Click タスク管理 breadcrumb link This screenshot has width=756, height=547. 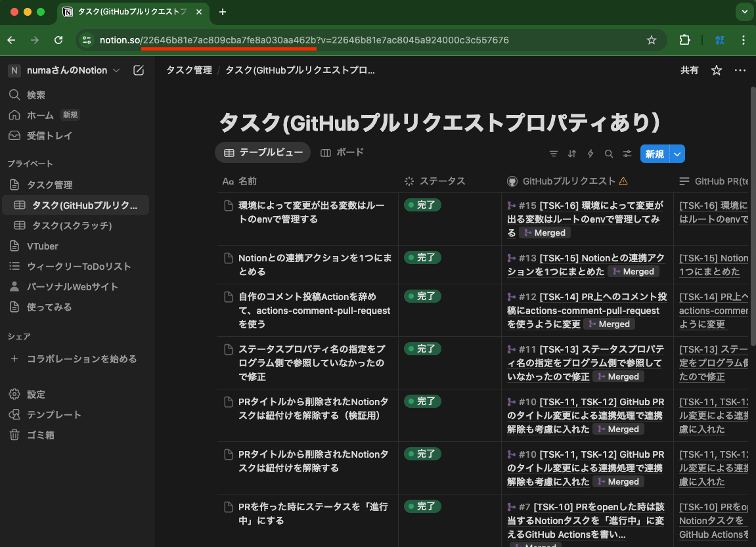click(189, 70)
